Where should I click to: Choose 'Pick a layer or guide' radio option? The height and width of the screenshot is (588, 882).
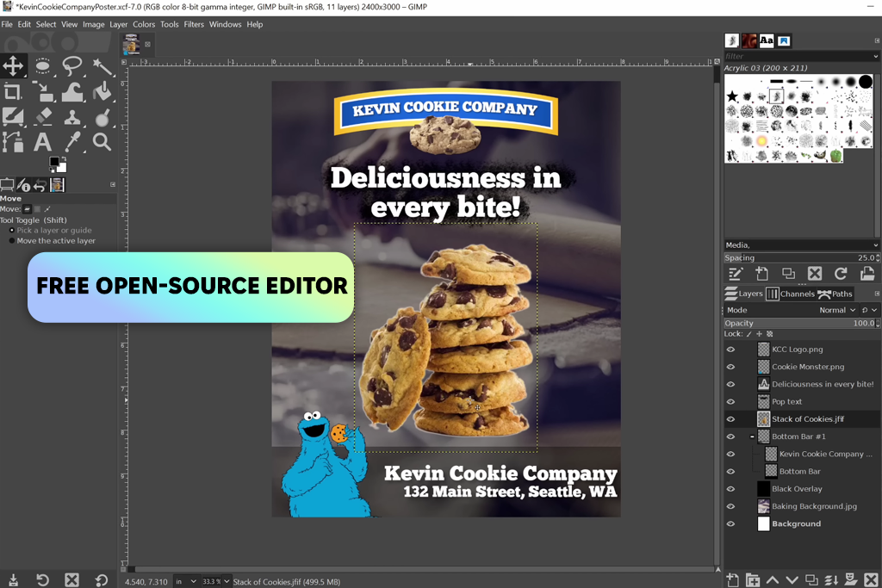click(x=51, y=230)
